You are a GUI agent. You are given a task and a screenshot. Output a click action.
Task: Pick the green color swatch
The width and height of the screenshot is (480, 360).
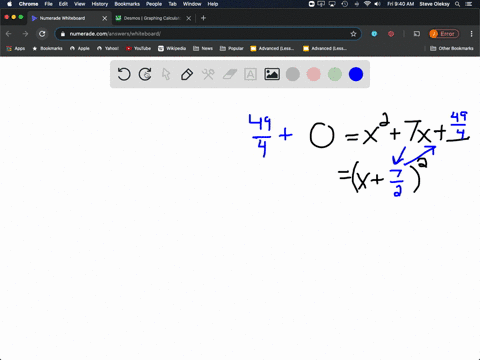[335, 74]
